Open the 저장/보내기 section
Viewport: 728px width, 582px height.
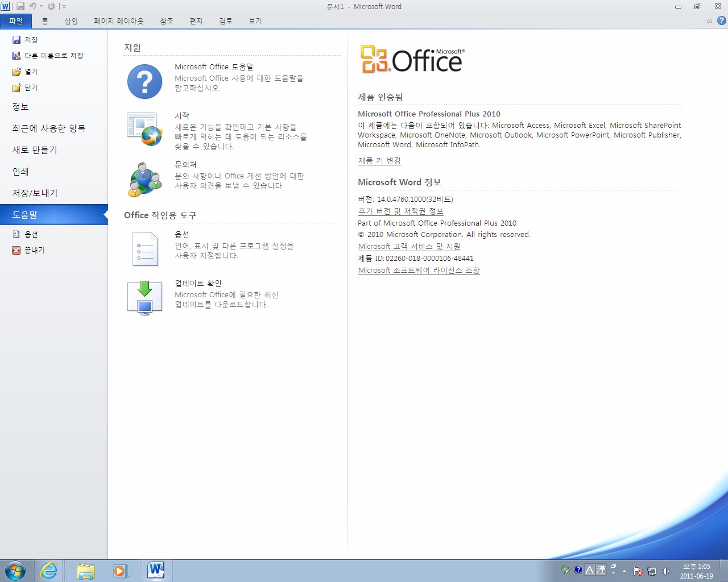tap(35, 193)
